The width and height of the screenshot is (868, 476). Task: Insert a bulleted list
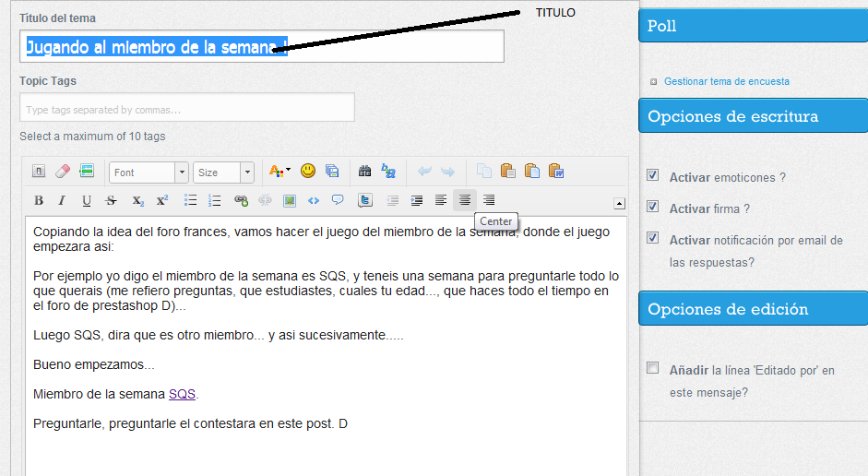coord(191,200)
